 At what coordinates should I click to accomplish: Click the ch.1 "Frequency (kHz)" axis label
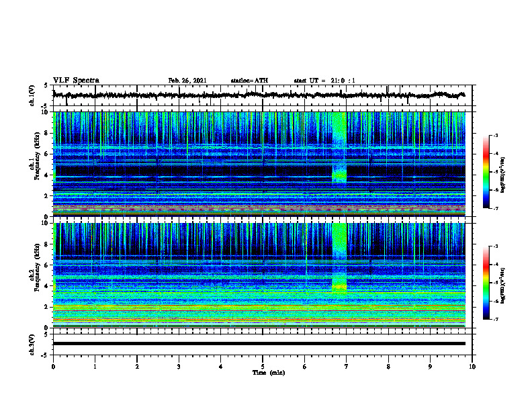tap(37, 156)
